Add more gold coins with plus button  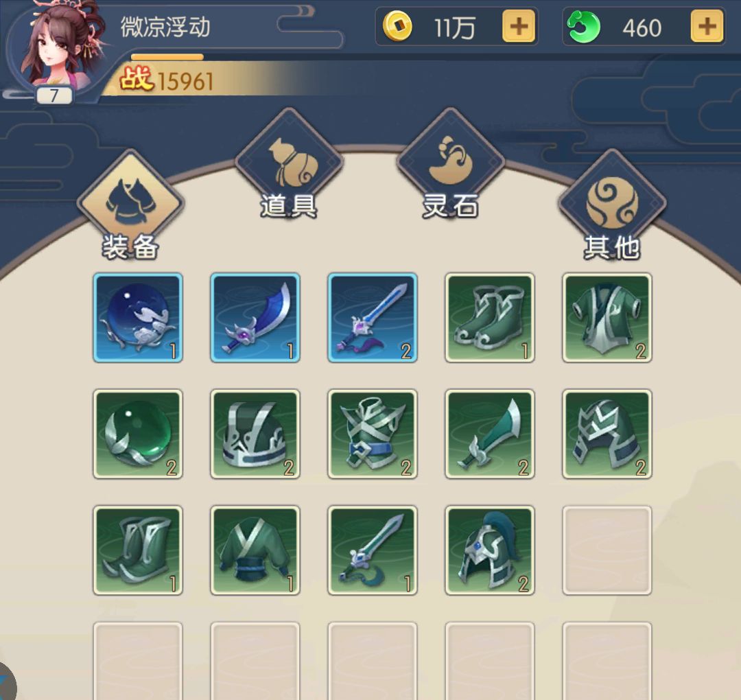pyautogui.click(x=519, y=27)
